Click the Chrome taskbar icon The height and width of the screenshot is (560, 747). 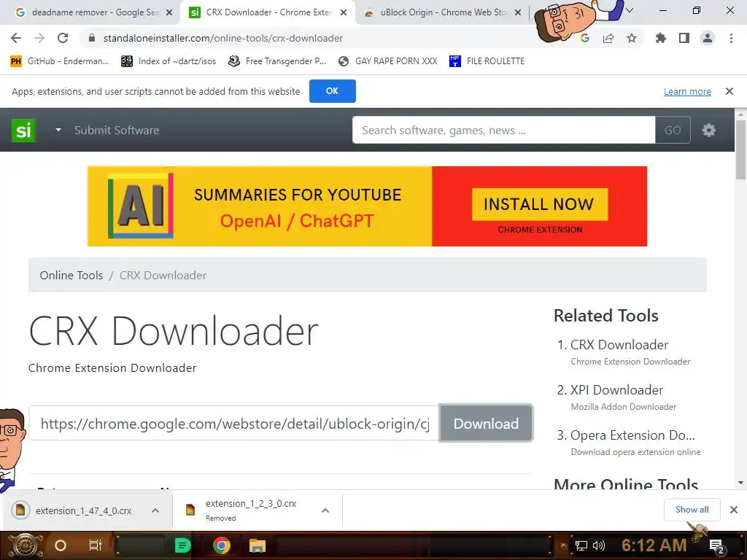[222, 545]
